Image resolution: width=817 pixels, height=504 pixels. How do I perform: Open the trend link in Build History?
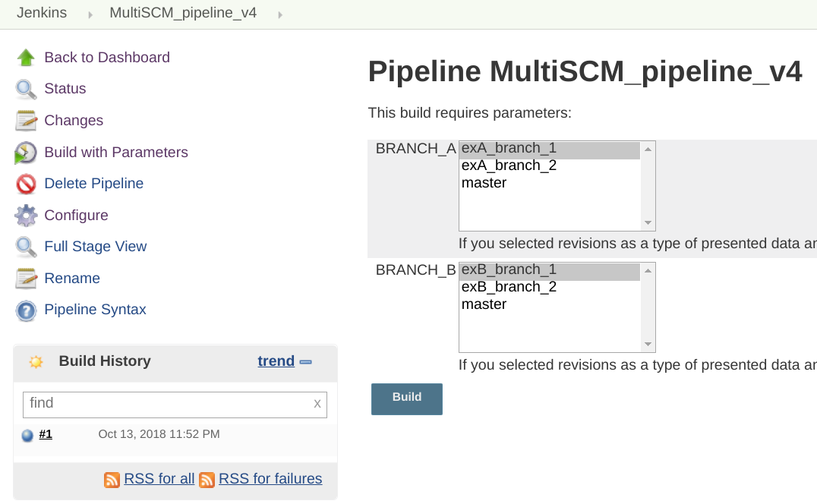(276, 361)
